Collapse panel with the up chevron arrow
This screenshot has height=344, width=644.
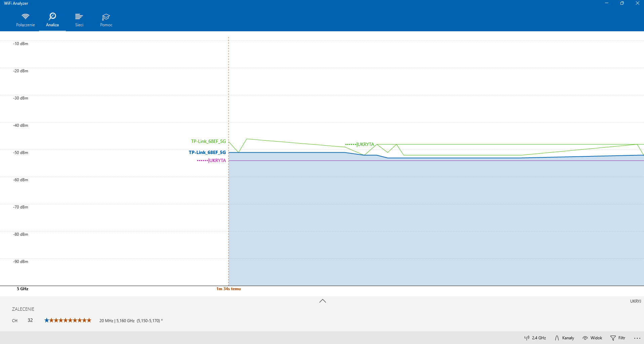coord(323,301)
